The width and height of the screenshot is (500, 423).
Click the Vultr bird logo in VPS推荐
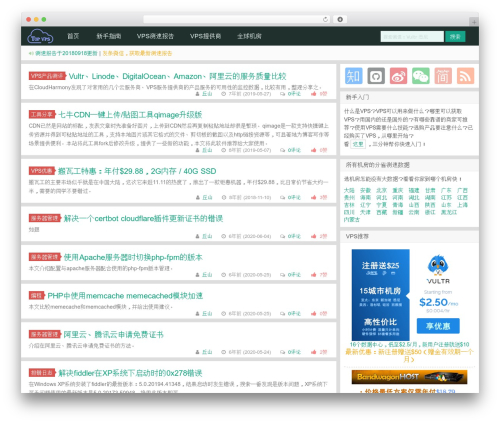coord(438,266)
